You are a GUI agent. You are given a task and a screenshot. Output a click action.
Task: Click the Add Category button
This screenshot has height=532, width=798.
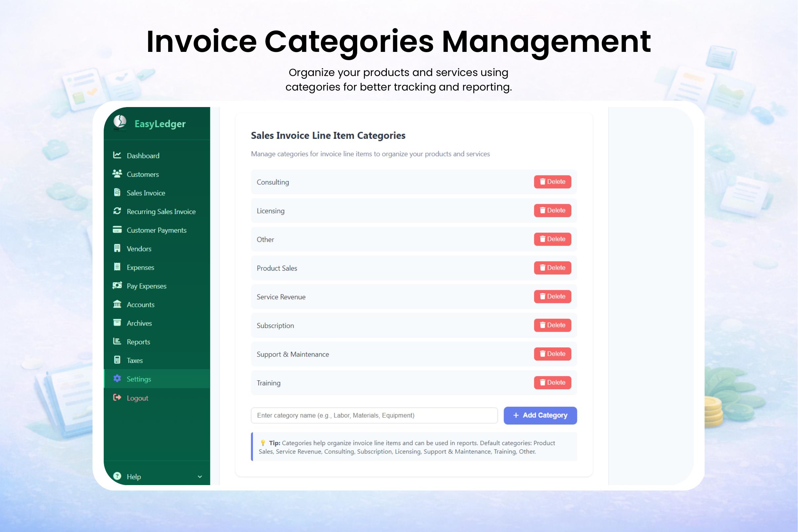(x=540, y=415)
